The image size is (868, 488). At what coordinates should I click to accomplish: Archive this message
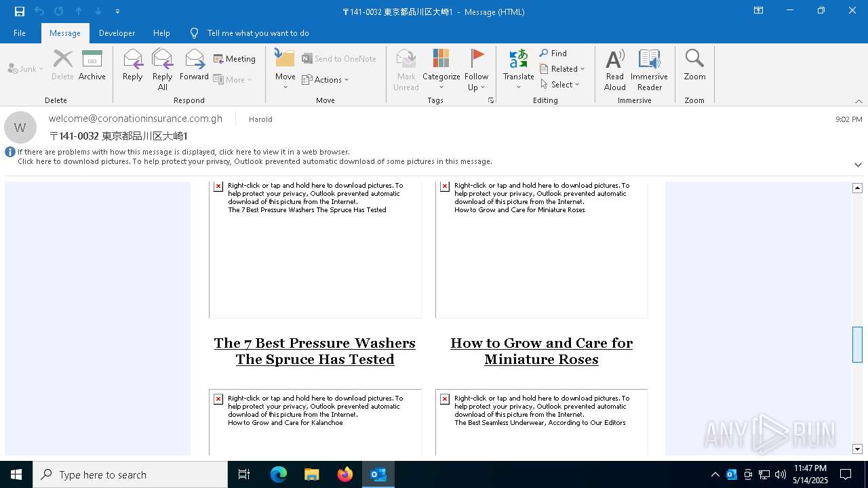(92, 65)
